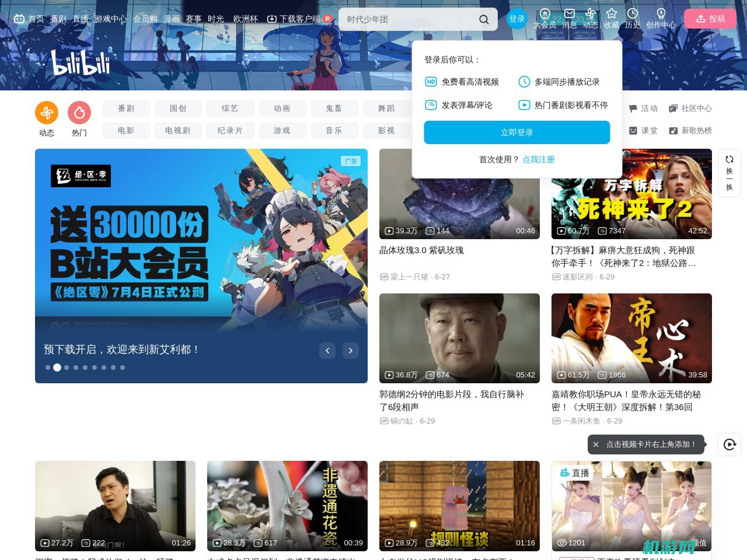This screenshot has height=560, width=747.
Task: Open 漫画 in the top navigation
Action: 172,19
